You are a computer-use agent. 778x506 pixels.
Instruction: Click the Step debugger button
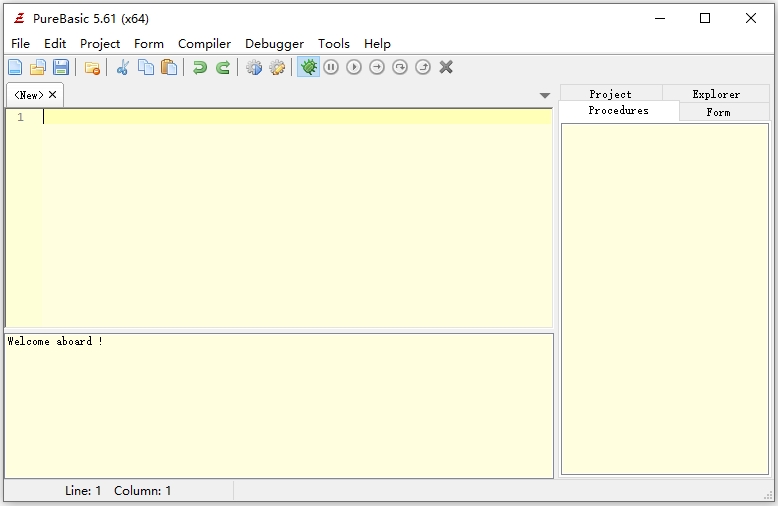377,68
